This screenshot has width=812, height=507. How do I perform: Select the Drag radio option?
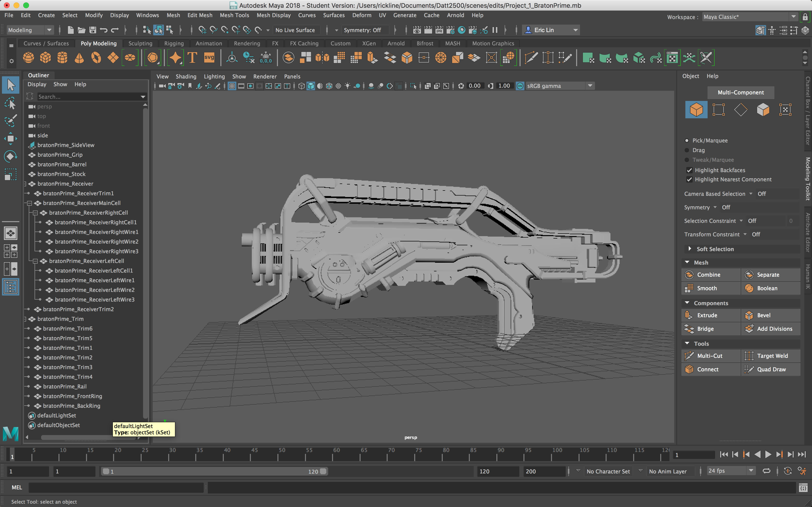click(687, 150)
